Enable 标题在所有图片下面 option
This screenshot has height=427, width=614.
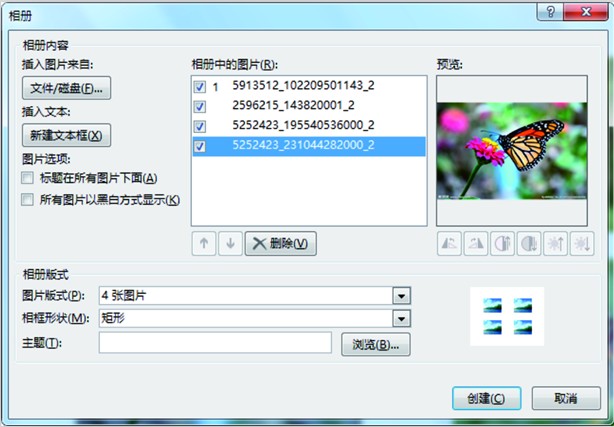27,179
